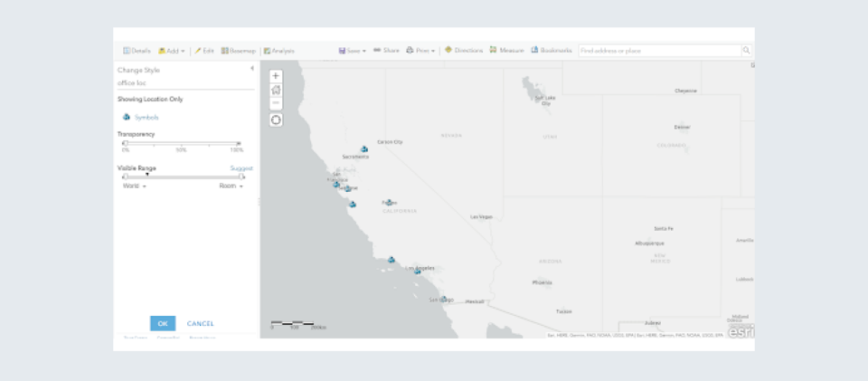Switch to the Details panel

point(137,51)
